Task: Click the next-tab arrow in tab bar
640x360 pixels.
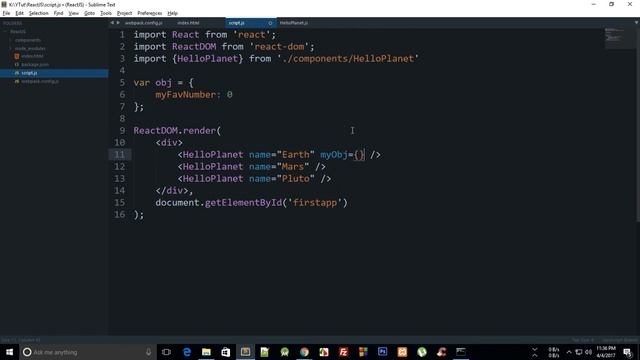Action: pyautogui.click(x=118, y=23)
